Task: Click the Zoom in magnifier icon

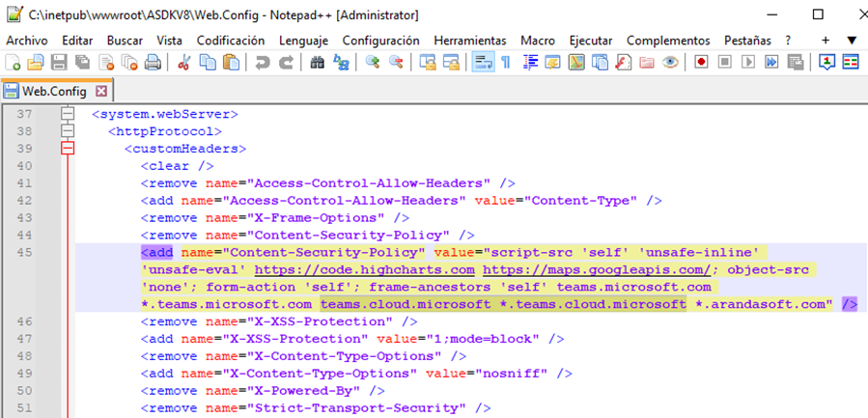Action: (373, 63)
